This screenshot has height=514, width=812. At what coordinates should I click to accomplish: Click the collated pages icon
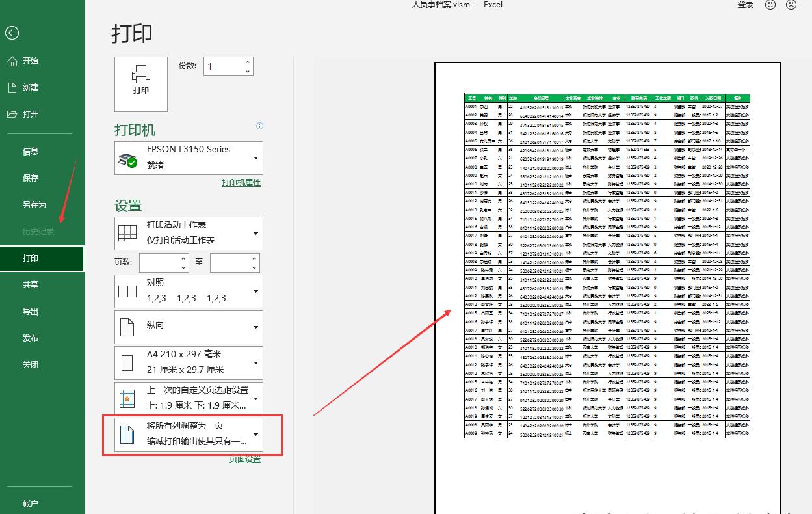[127, 291]
